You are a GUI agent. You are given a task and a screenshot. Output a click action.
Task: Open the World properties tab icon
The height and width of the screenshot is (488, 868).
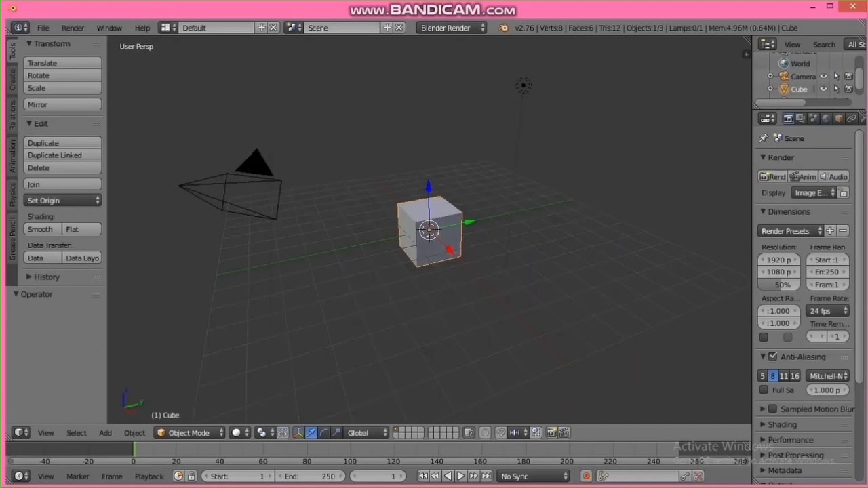click(x=826, y=119)
